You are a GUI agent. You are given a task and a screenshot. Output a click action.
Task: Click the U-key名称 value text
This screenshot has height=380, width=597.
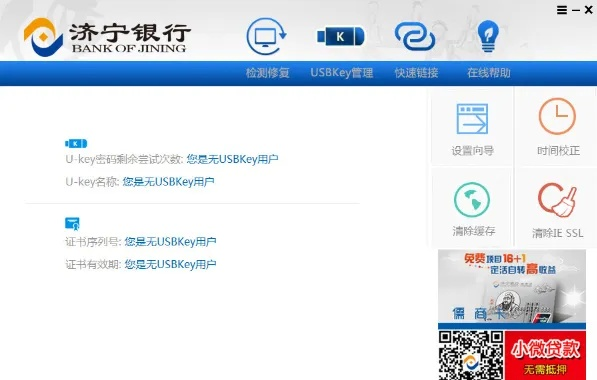pyautogui.click(x=168, y=182)
